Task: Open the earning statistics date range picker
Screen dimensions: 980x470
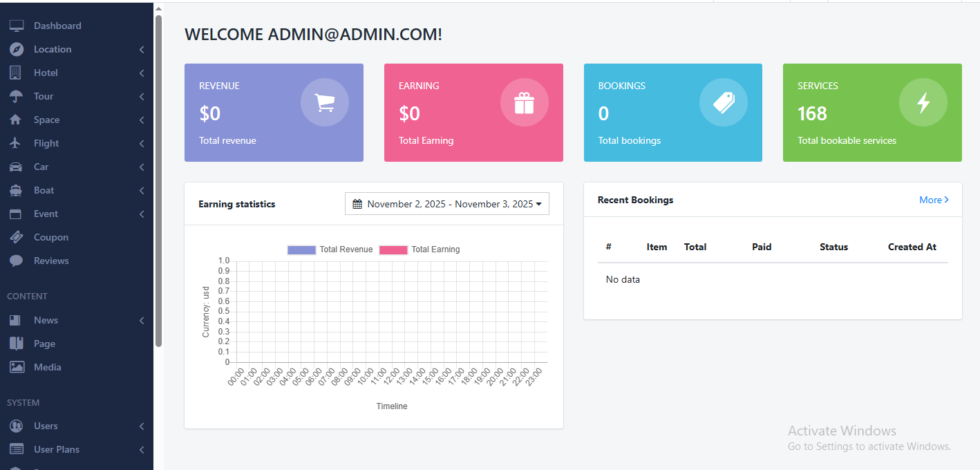Action: tap(446, 204)
